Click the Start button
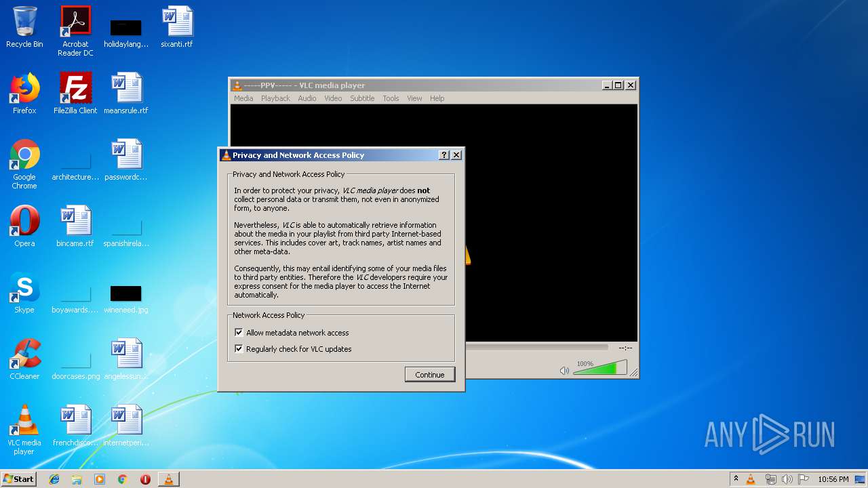 point(19,479)
